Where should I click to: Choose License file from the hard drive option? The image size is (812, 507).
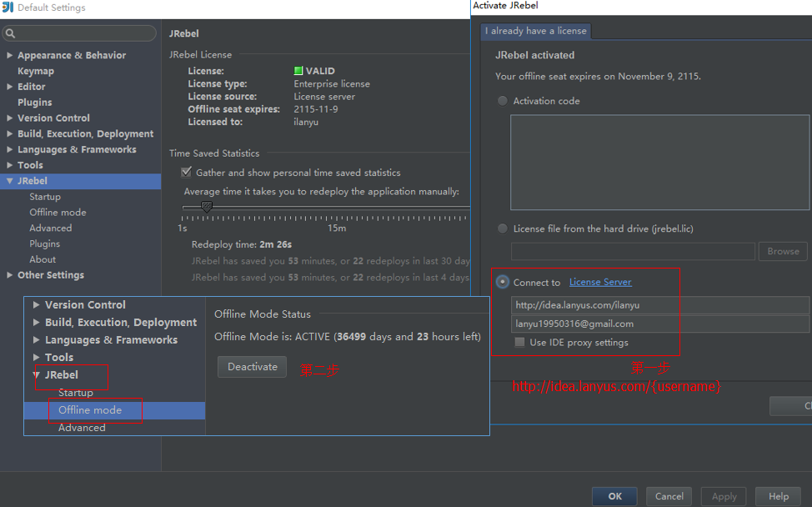[x=503, y=228]
